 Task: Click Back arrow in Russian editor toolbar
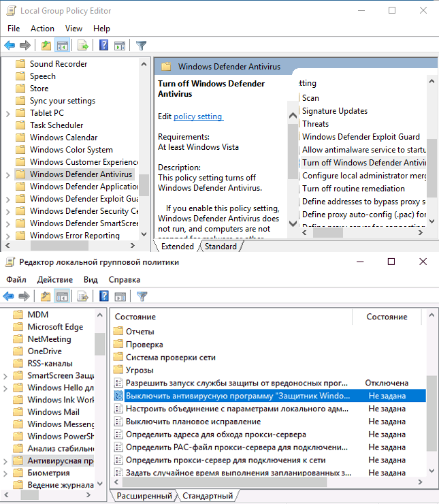pos(8,296)
